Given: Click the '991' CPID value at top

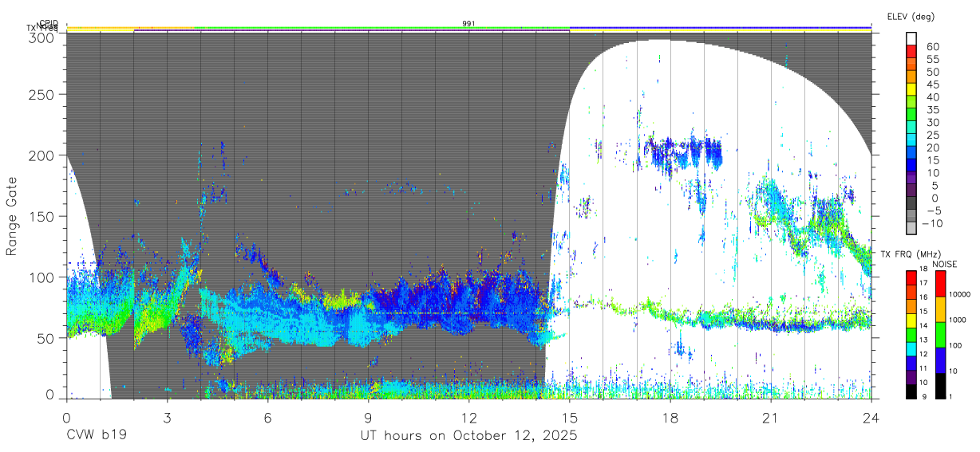Looking at the screenshot, I should (468, 23).
